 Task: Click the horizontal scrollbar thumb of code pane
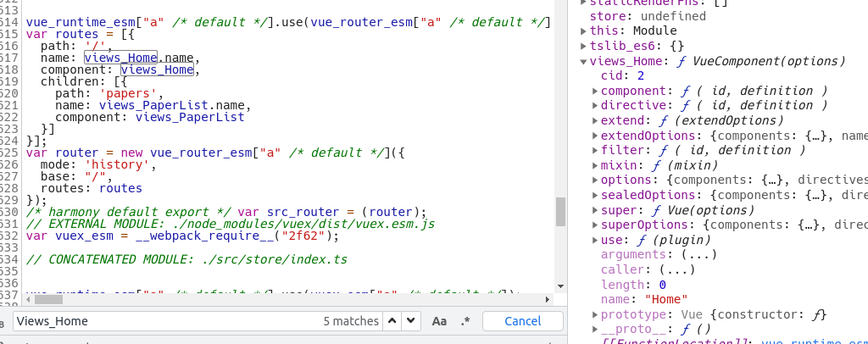pyautogui.click(x=48, y=299)
